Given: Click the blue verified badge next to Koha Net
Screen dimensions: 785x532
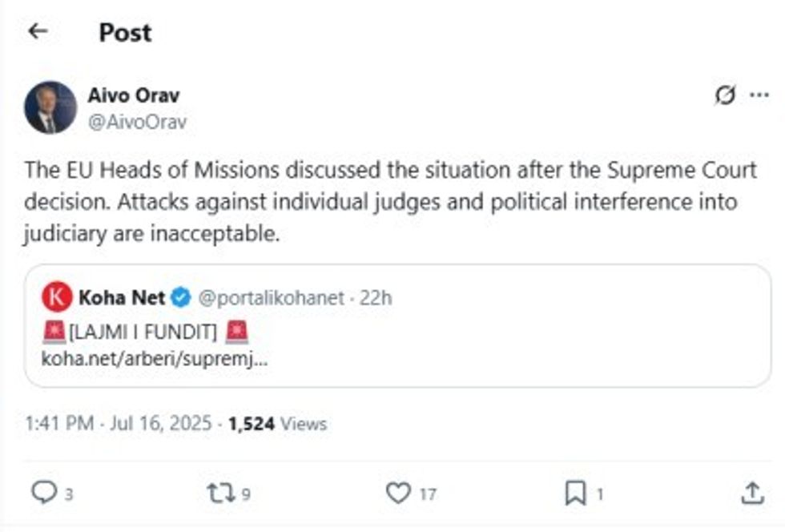Looking at the screenshot, I should click(181, 298).
